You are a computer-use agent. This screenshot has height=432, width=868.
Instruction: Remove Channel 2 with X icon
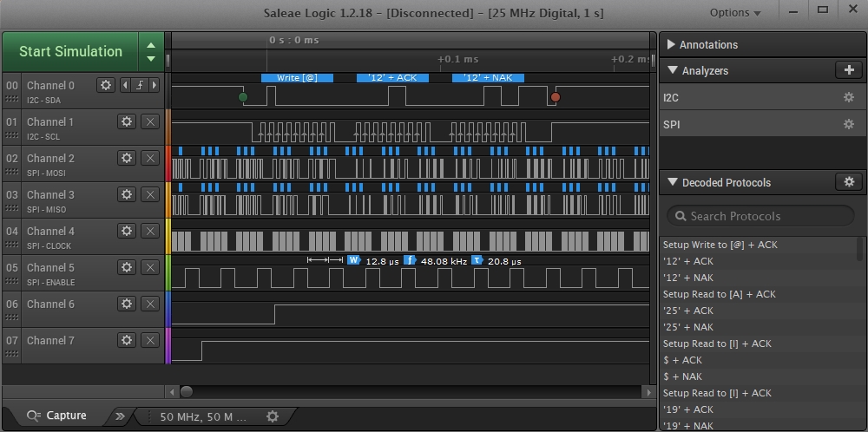pyautogui.click(x=150, y=158)
